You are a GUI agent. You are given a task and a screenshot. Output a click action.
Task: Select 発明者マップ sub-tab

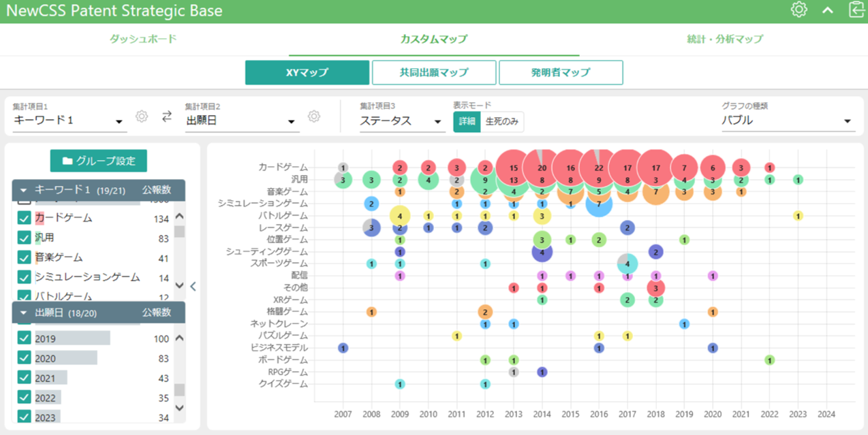pos(561,72)
